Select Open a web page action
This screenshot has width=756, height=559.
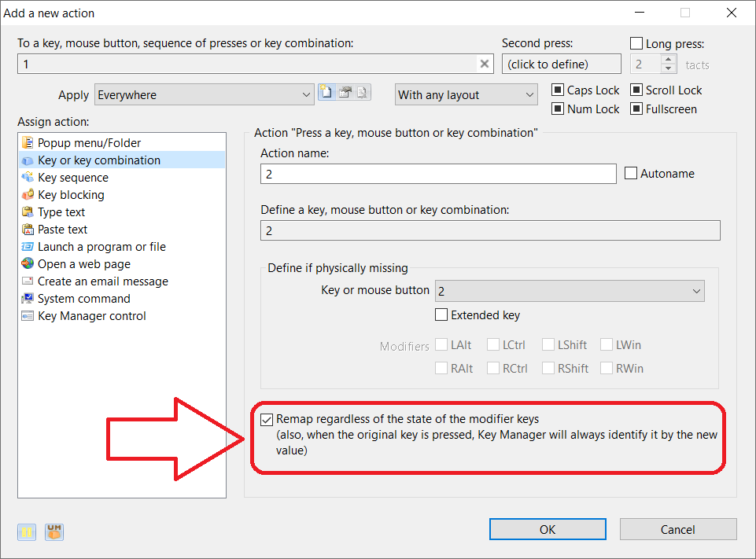coord(122,263)
